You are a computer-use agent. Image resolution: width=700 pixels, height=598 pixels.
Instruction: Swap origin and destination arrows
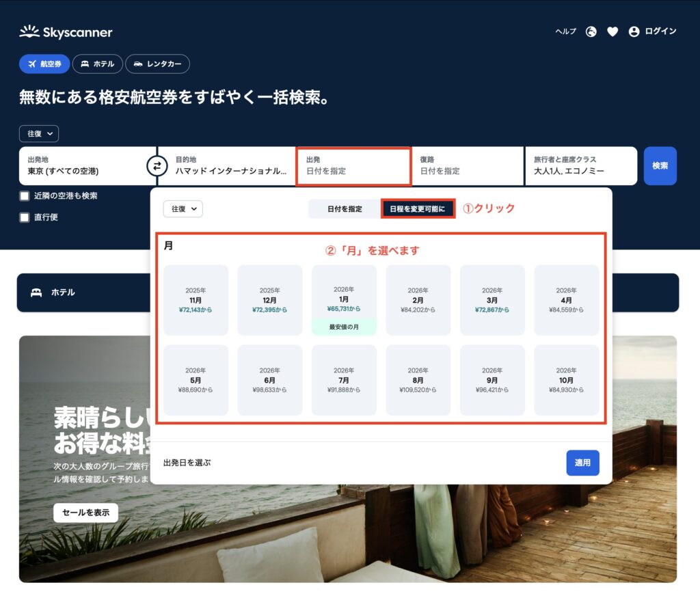(157, 165)
